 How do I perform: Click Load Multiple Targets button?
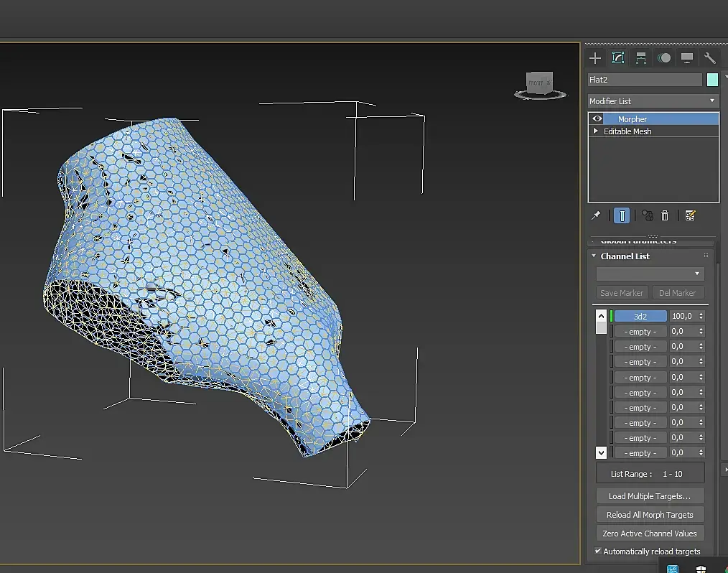[x=650, y=496]
